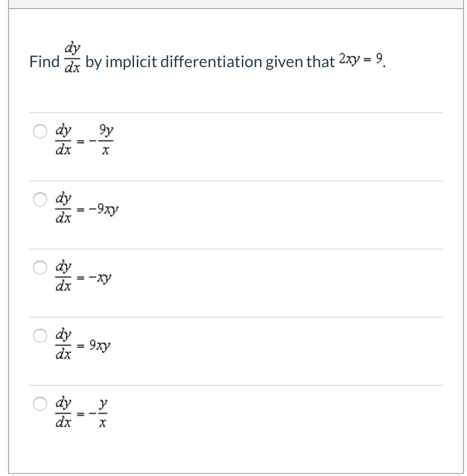Select the radio button for dy/dx = -y/x

[40, 403]
